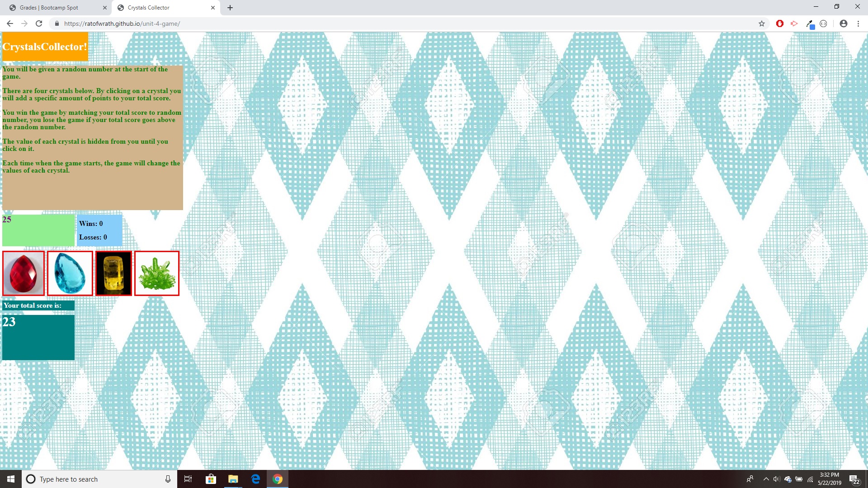Screen dimensions: 868x488
Task: Click the yellow crystal image
Action: [x=113, y=273]
